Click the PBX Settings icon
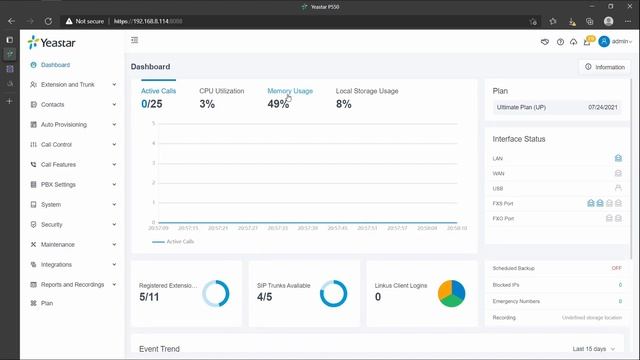 click(x=33, y=184)
